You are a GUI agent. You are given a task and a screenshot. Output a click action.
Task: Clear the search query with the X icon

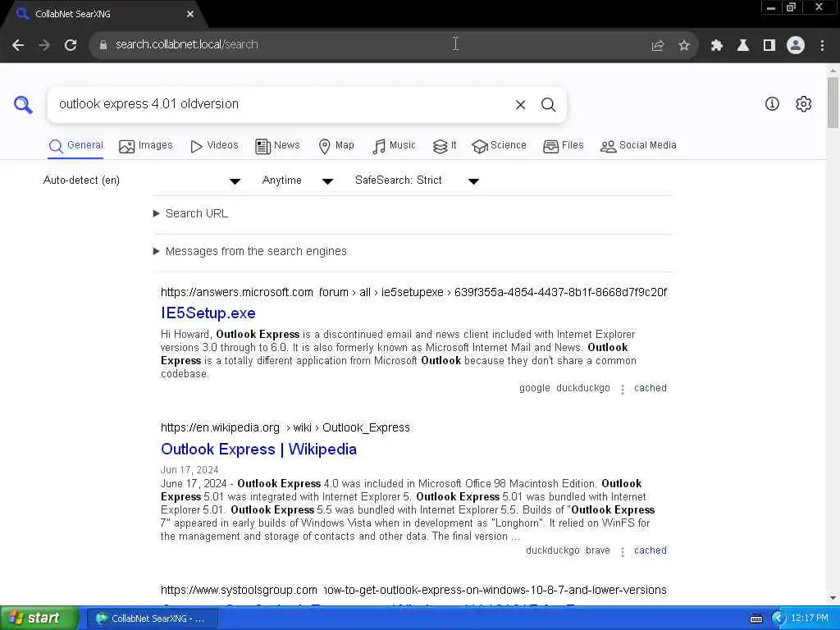point(520,105)
